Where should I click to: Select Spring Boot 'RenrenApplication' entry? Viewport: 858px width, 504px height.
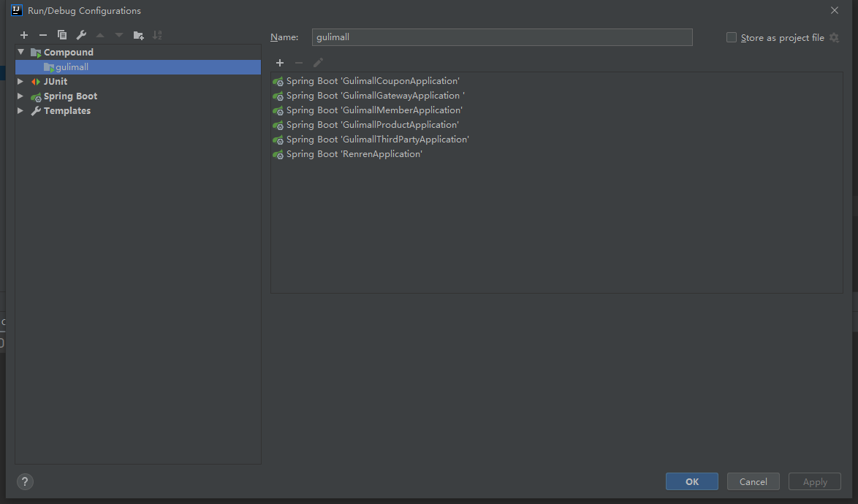354,154
